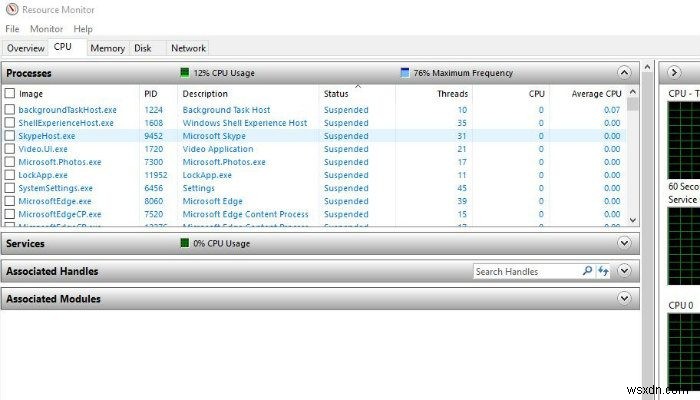Select the MicrosoftEdge.exe process name
The height and width of the screenshot is (400, 700).
click(55, 201)
